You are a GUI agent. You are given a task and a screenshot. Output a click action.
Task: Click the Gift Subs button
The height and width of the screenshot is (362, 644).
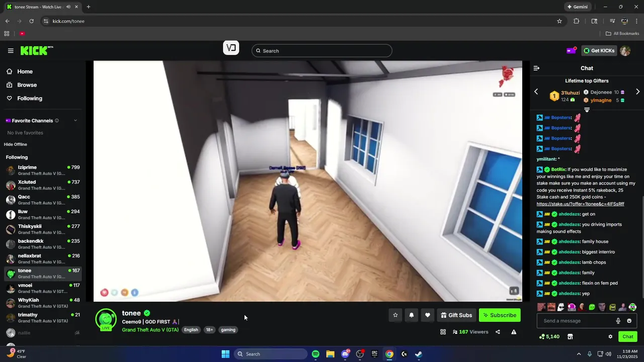456,315
